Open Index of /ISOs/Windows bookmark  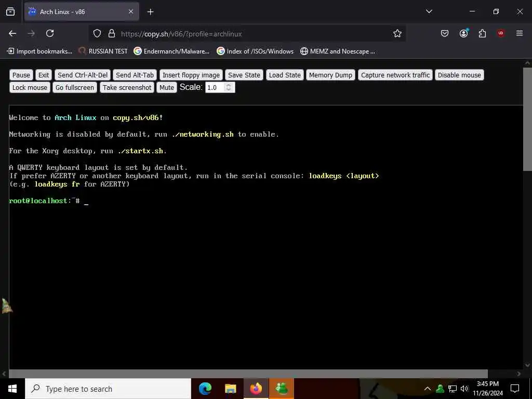point(255,51)
